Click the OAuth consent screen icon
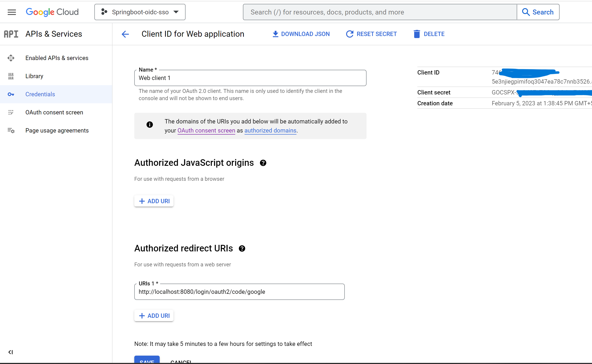Image resolution: width=592 pixels, height=364 pixels. pyautogui.click(x=11, y=112)
